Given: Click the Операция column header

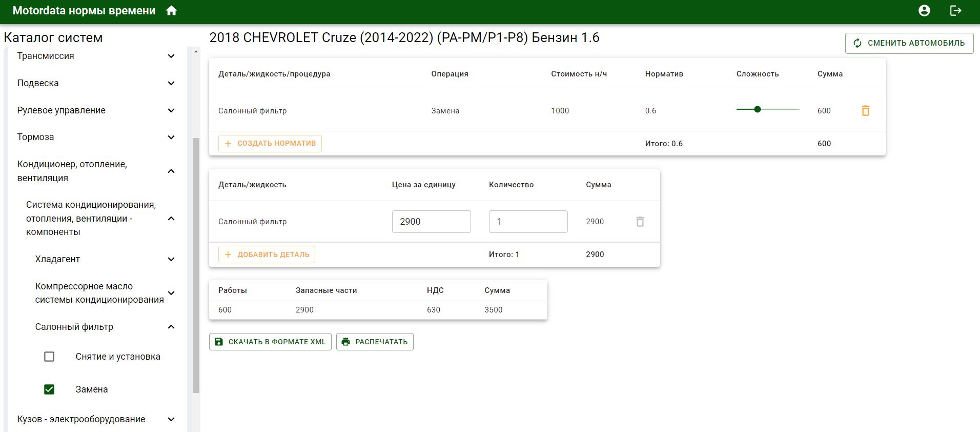Looking at the screenshot, I should pyautogui.click(x=450, y=74).
